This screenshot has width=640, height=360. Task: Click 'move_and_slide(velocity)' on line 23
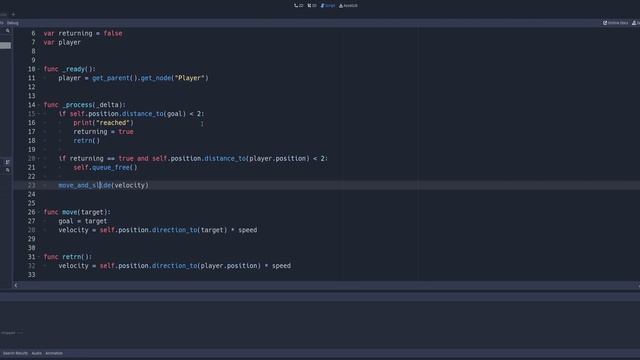click(104, 185)
